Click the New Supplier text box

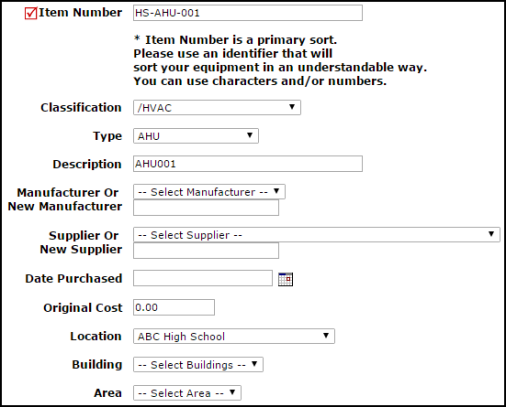pyautogui.click(x=206, y=251)
